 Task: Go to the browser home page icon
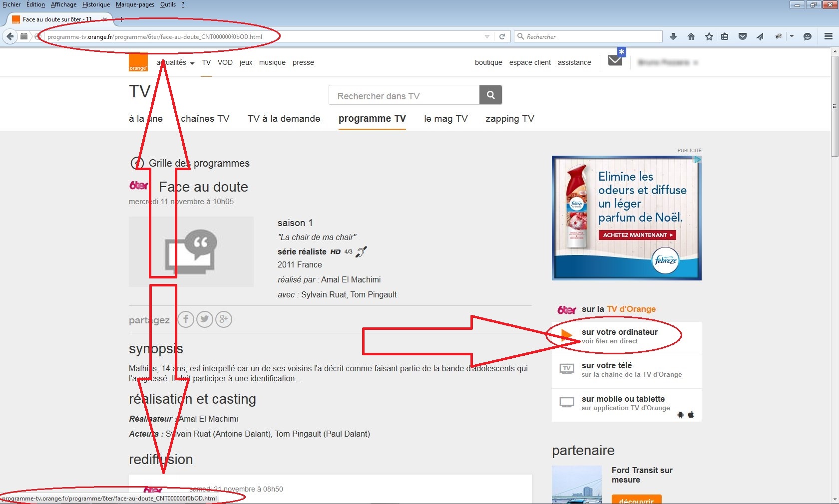pyautogui.click(x=691, y=36)
